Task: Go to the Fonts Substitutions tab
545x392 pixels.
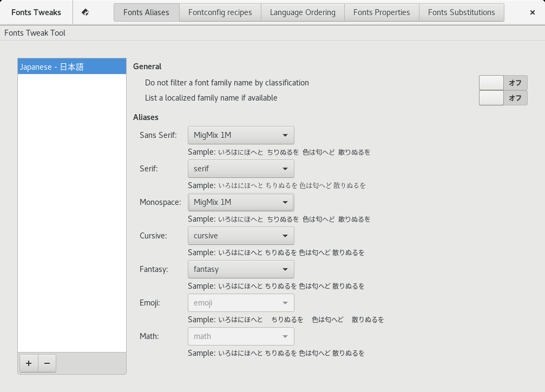Action: click(x=462, y=12)
